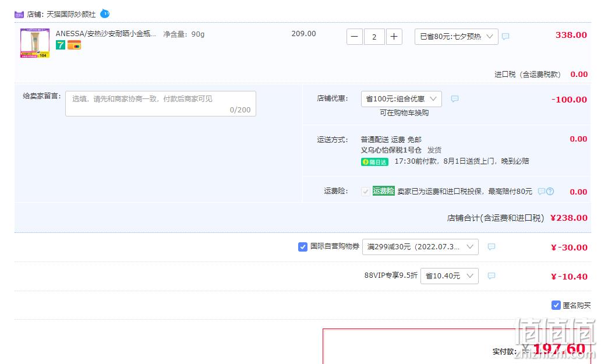Click the 卖家已为运费和进口税投保 insurance description

point(465,191)
